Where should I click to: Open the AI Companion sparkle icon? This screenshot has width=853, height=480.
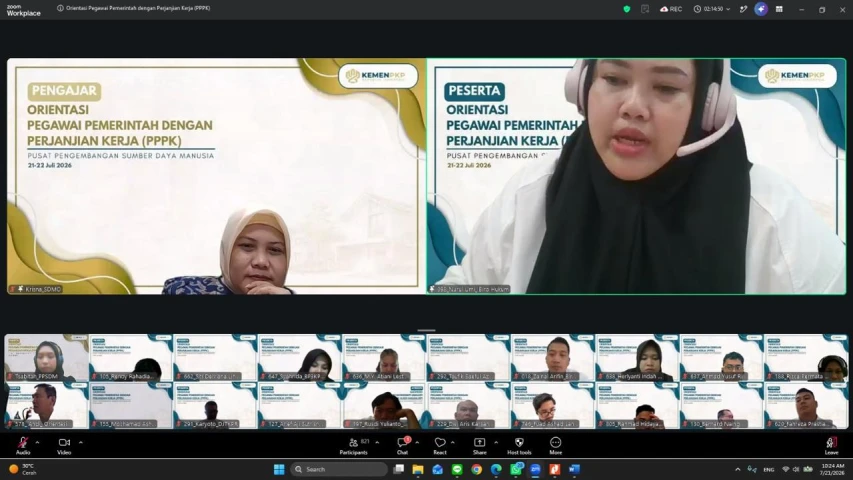coord(761,9)
